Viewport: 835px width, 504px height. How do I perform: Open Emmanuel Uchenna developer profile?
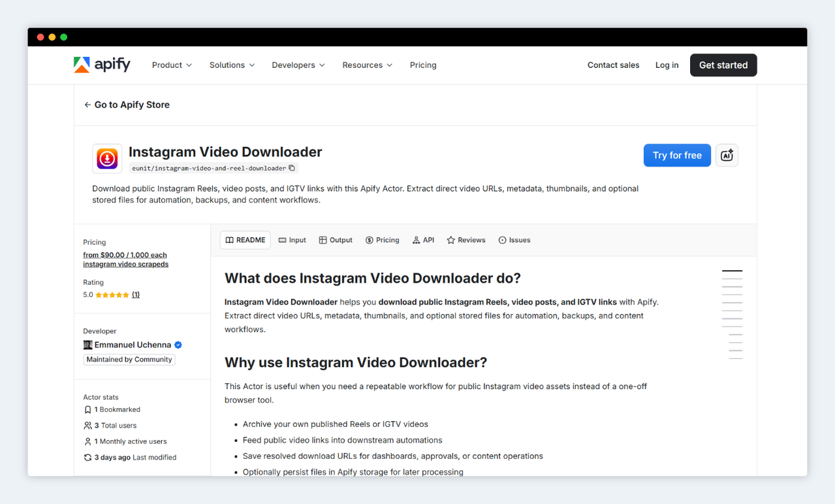pos(133,345)
